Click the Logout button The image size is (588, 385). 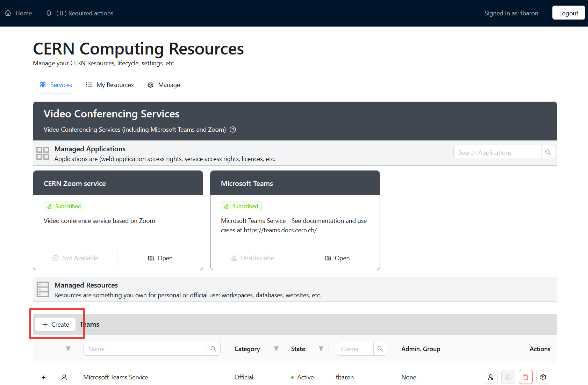568,13
